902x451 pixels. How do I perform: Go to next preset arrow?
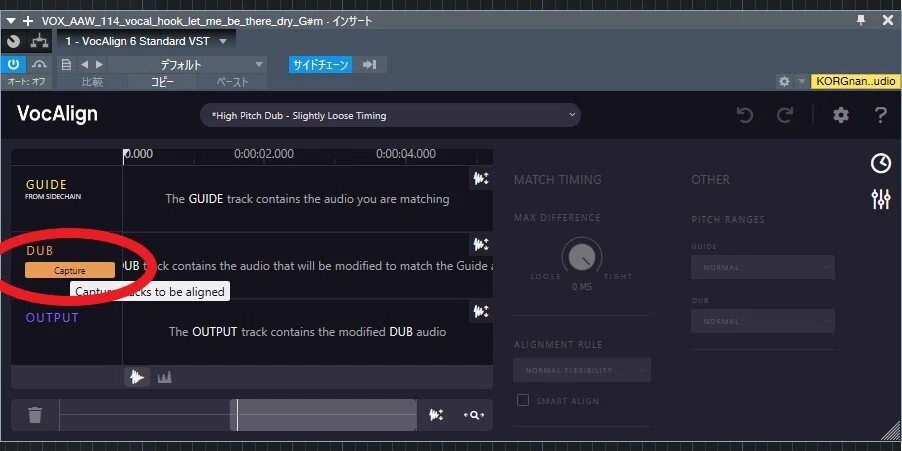tap(99, 64)
